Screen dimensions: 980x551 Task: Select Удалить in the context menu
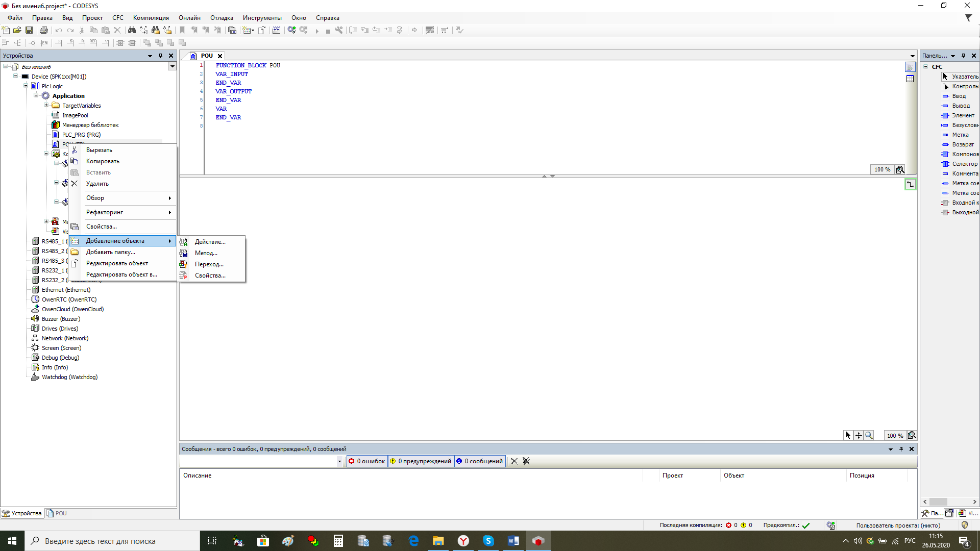[x=97, y=184]
